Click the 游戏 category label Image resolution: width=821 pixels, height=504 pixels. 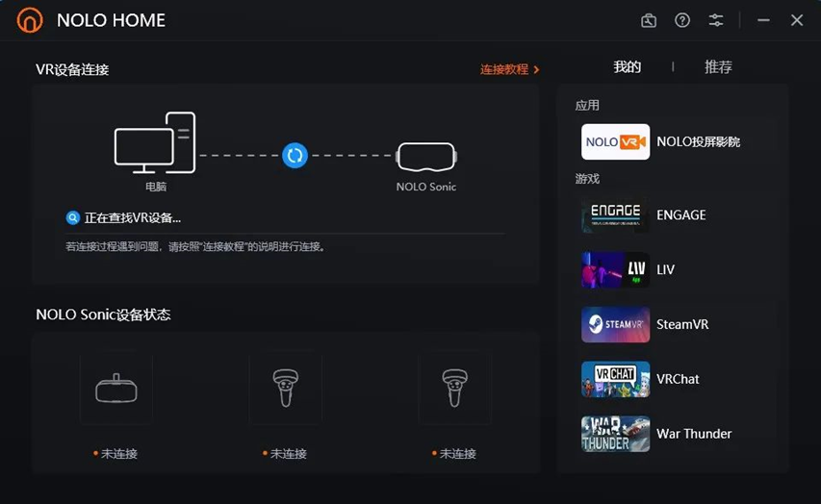coord(587,179)
